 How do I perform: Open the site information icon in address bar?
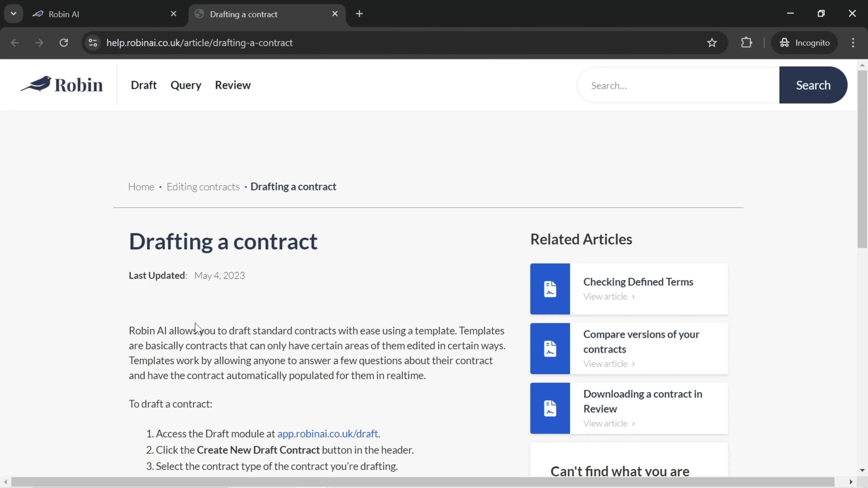point(93,43)
